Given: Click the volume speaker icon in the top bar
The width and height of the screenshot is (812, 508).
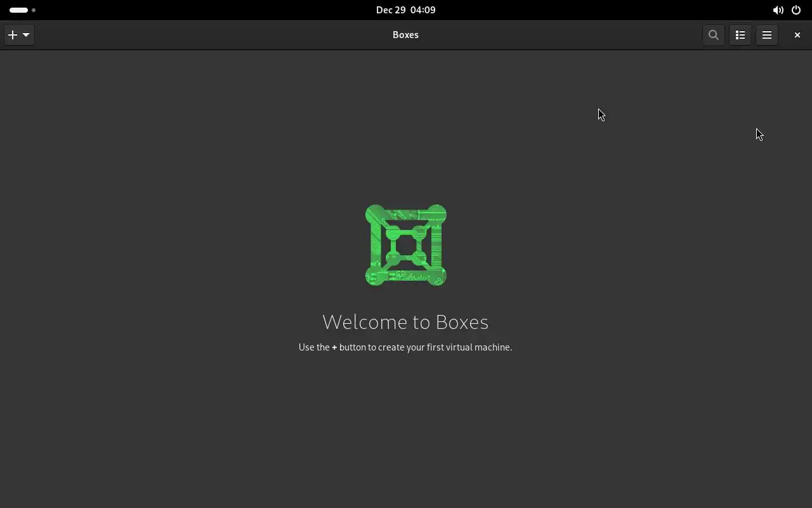Looking at the screenshot, I should point(778,10).
